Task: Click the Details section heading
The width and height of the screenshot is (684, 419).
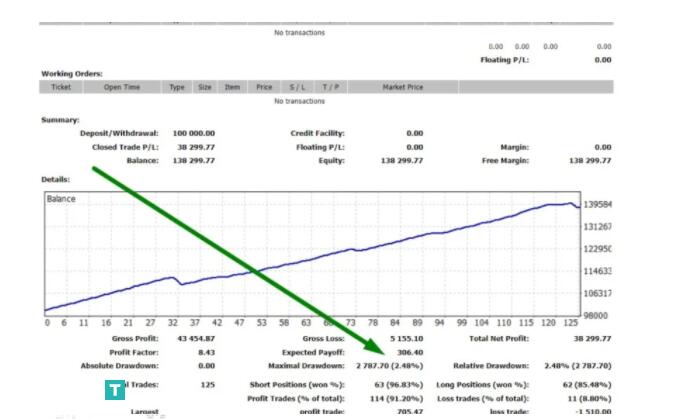Action: [56, 179]
